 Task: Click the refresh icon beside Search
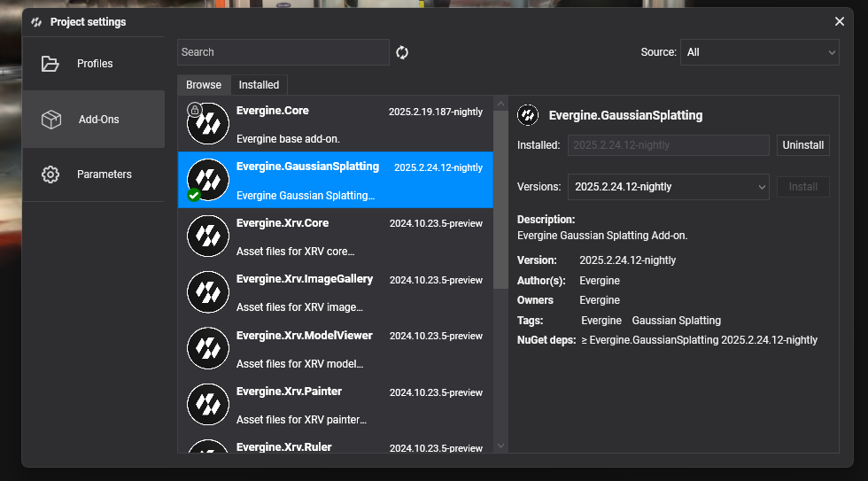[x=402, y=52]
